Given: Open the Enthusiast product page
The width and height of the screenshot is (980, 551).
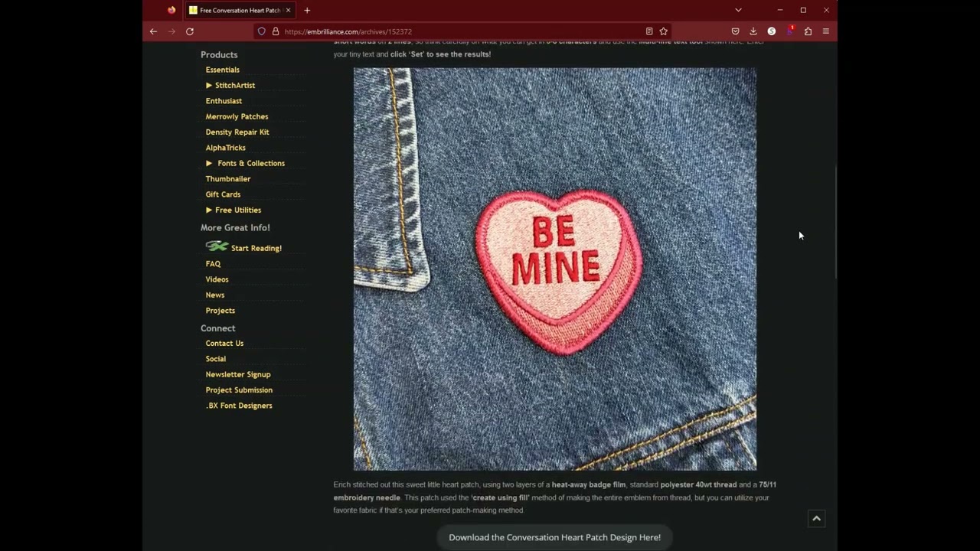Looking at the screenshot, I should 224,101.
